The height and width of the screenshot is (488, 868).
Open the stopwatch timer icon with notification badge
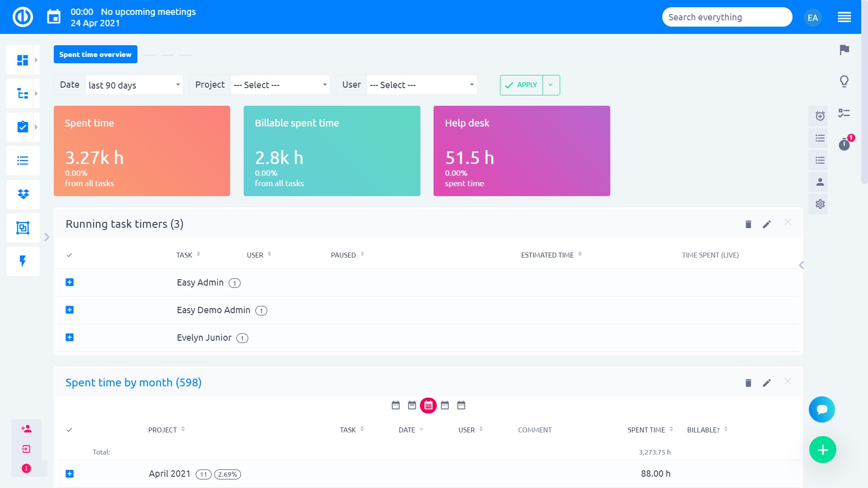[x=844, y=145]
